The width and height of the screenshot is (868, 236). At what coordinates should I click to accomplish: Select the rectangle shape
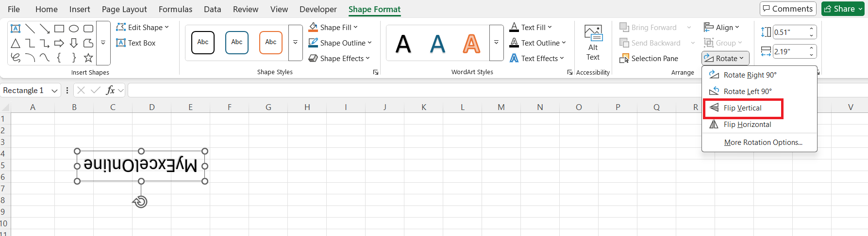click(x=59, y=29)
